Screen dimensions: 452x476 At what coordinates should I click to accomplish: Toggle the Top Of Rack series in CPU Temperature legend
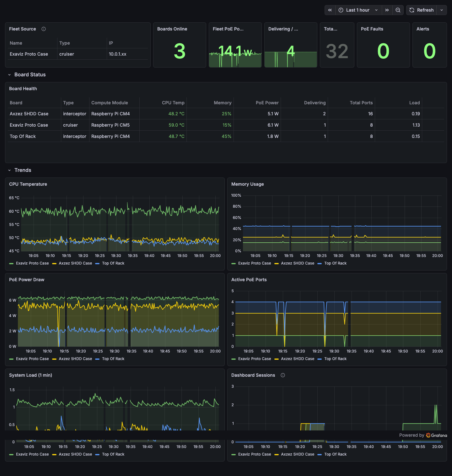pyautogui.click(x=113, y=263)
